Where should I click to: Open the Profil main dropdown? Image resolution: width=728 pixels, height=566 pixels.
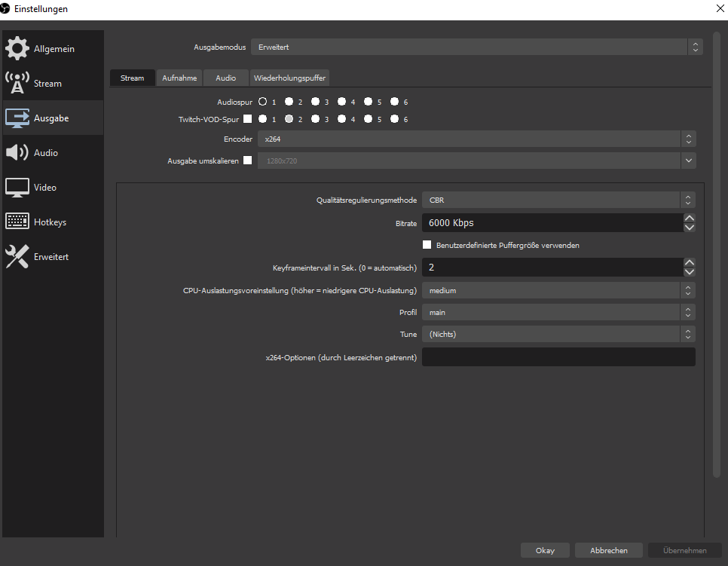click(x=558, y=313)
